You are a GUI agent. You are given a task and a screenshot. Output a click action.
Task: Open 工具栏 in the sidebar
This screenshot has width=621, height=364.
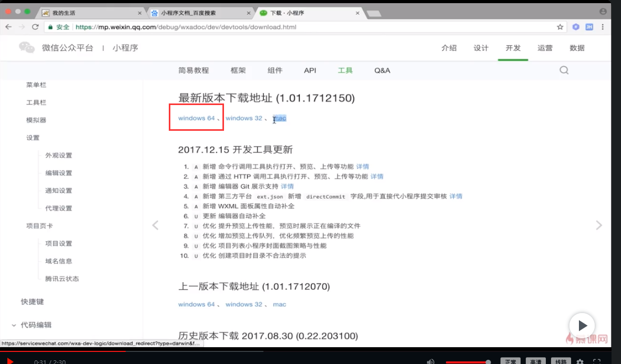pyautogui.click(x=36, y=102)
